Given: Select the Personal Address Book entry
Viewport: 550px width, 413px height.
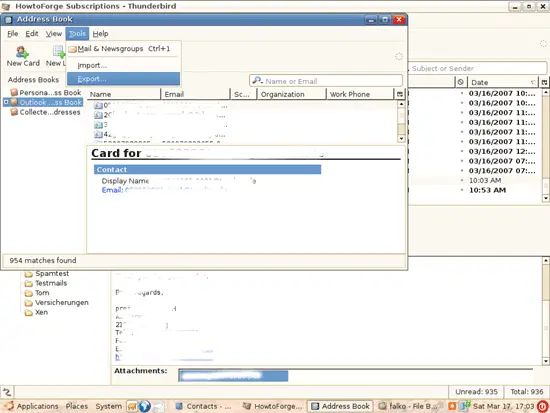Looking at the screenshot, I should (x=50, y=93).
